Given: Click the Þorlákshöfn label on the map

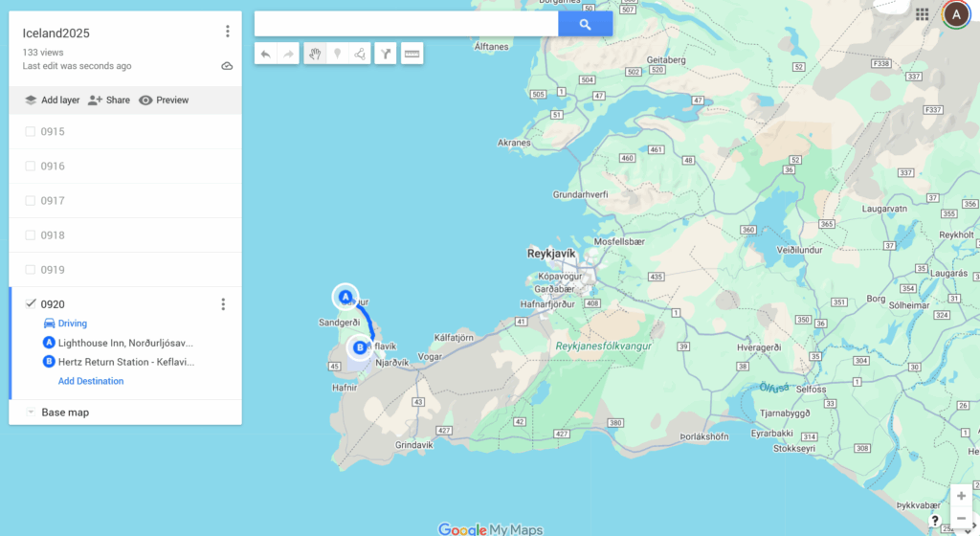Looking at the screenshot, I should [x=704, y=436].
